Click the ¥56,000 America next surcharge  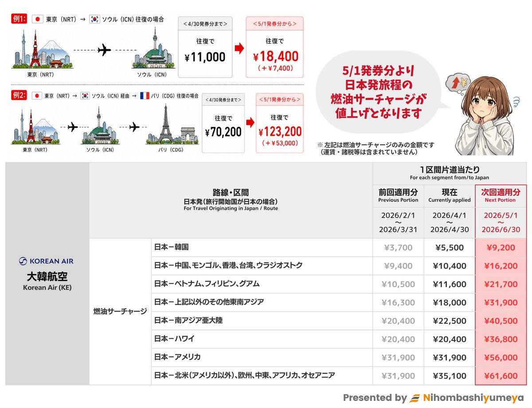pos(501,357)
